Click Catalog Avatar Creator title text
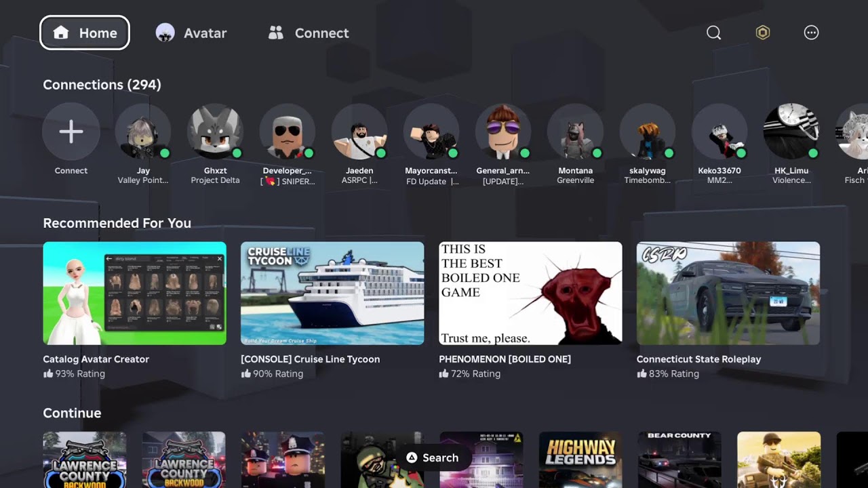 96,359
